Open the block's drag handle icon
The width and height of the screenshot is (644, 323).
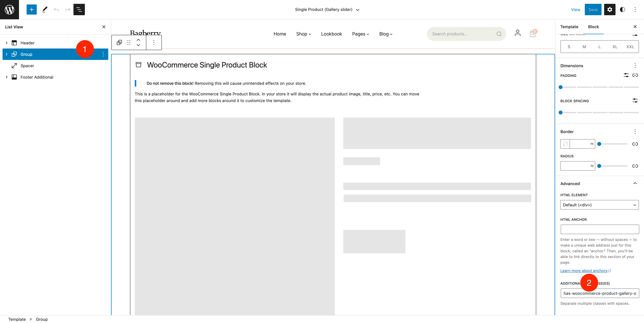pyautogui.click(x=129, y=42)
